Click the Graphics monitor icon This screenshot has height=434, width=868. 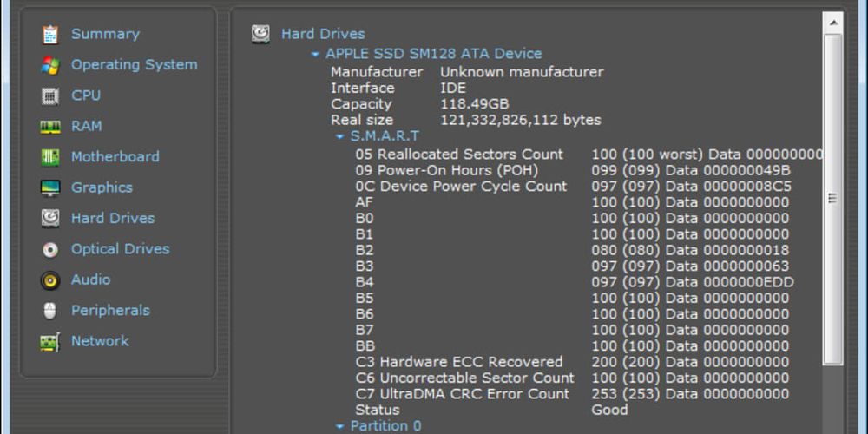[x=49, y=188]
